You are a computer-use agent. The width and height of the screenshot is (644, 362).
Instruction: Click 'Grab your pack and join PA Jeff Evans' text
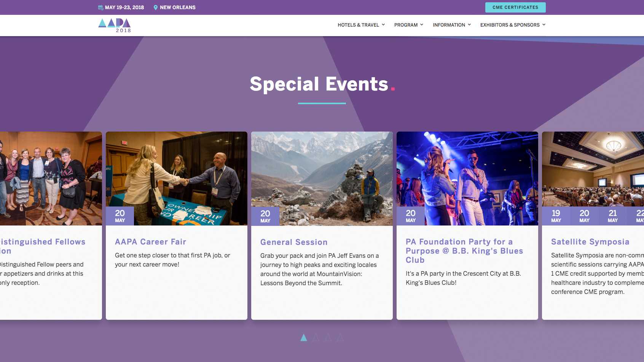(320, 269)
